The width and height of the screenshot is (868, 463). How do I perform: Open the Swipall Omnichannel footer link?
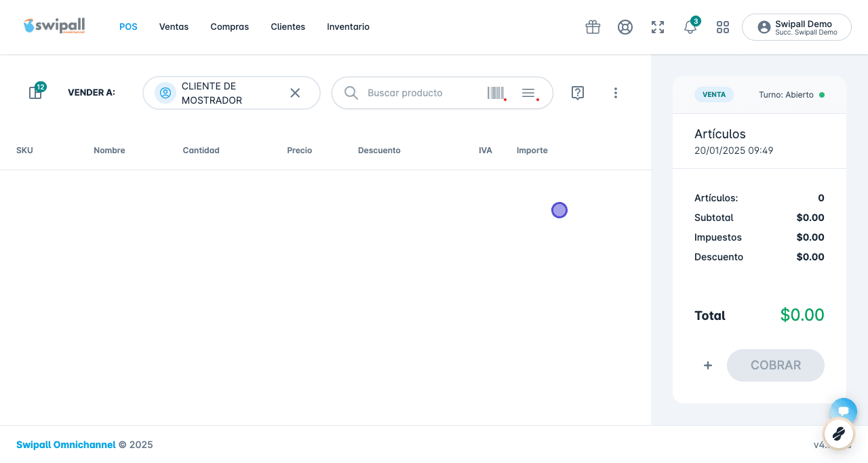[x=66, y=445]
